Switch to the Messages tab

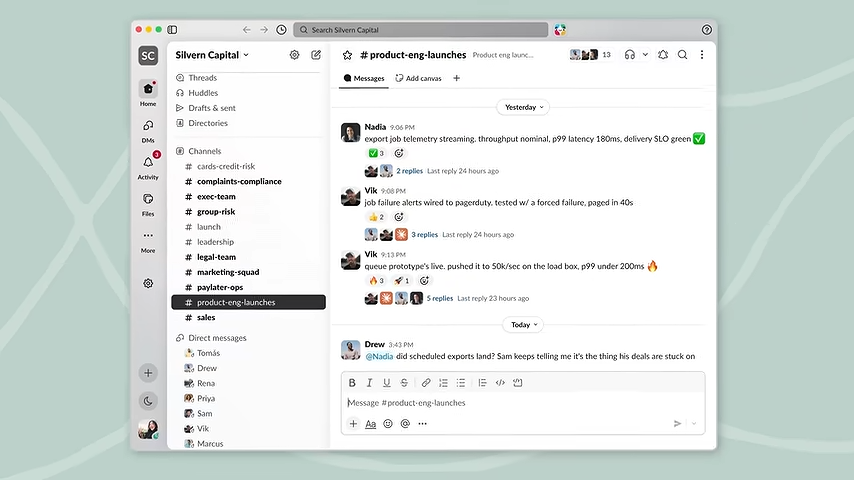click(364, 78)
